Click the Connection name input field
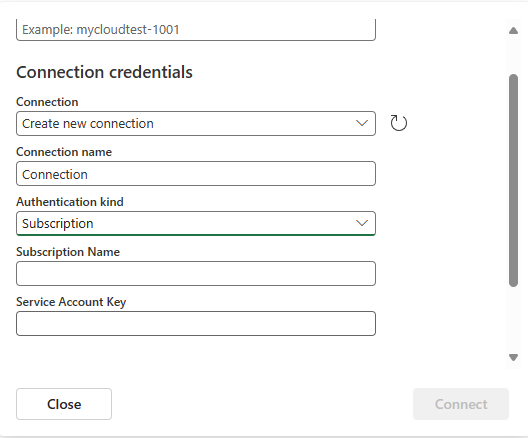 tap(196, 174)
